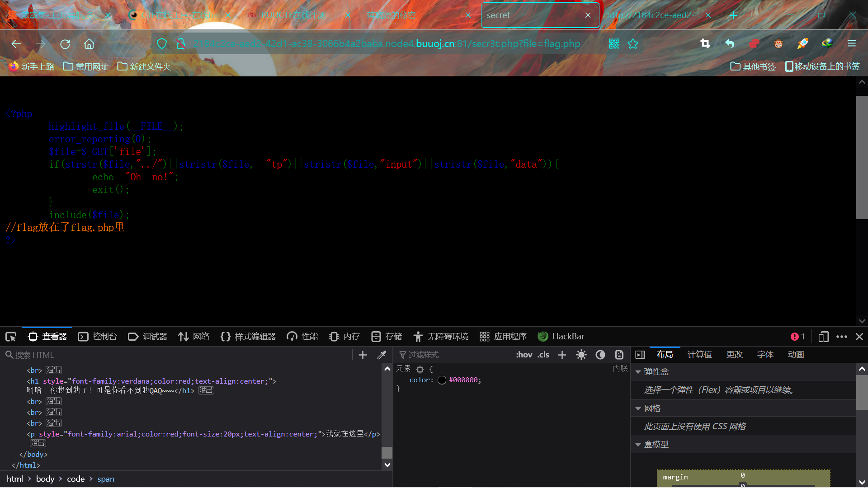This screenshot has height=488, width=868.
Task: Activate the element picker tool
Action: click(x=11, y=337)
